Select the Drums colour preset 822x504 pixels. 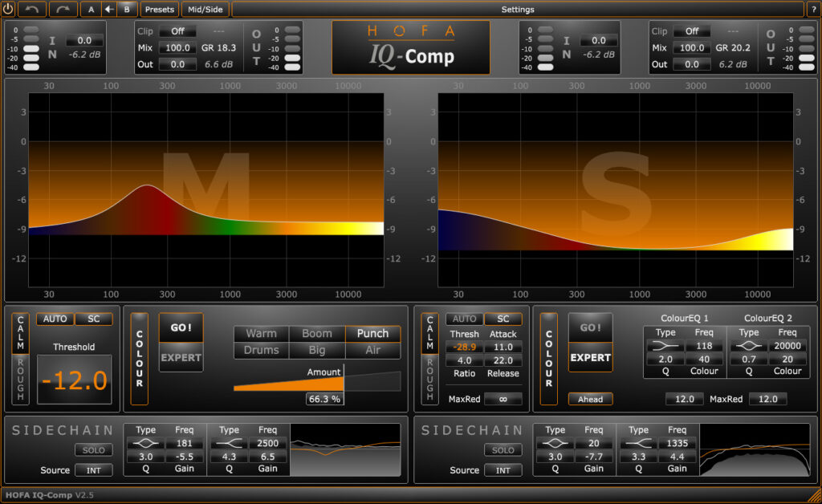pos(261,350)
